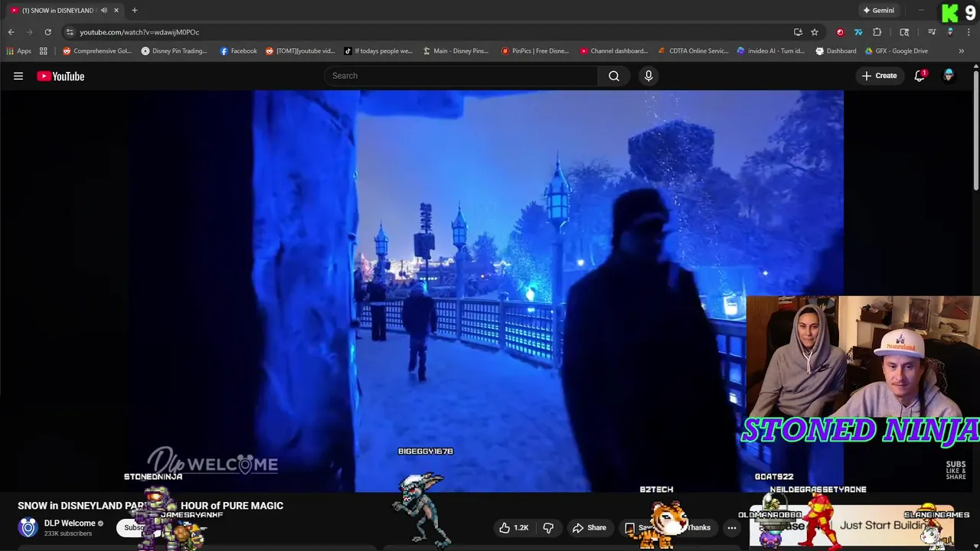Open CDTFA Online Servic... bookmark
The width and height of the screenshot is (980, 551).
(693, 51)
